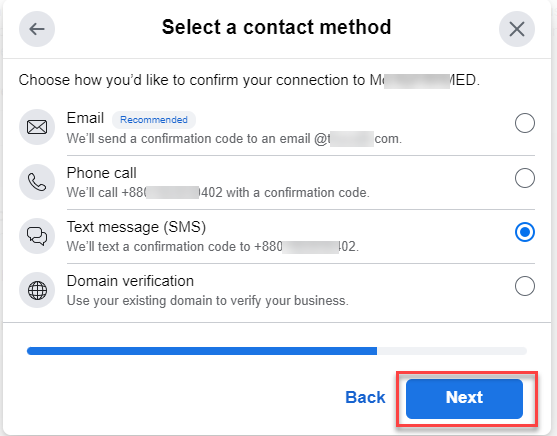Click the Next button
557x436 pixels.
click(x=464, y=399)
